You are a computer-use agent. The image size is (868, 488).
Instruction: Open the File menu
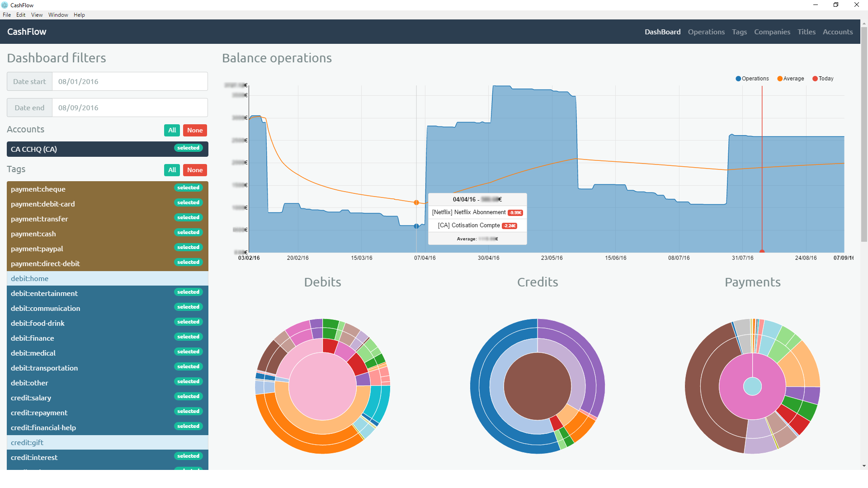click(7, 15)
